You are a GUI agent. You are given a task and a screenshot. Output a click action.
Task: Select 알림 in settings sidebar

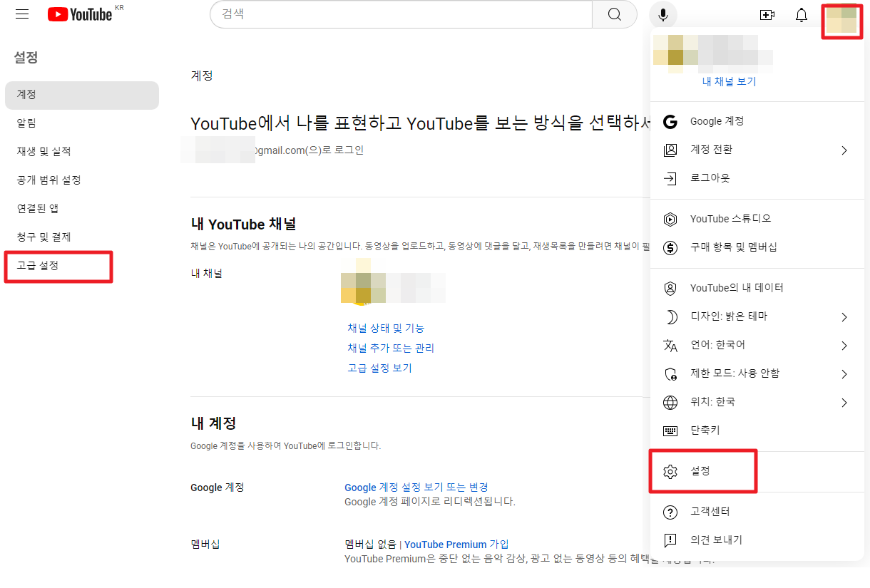82,123
